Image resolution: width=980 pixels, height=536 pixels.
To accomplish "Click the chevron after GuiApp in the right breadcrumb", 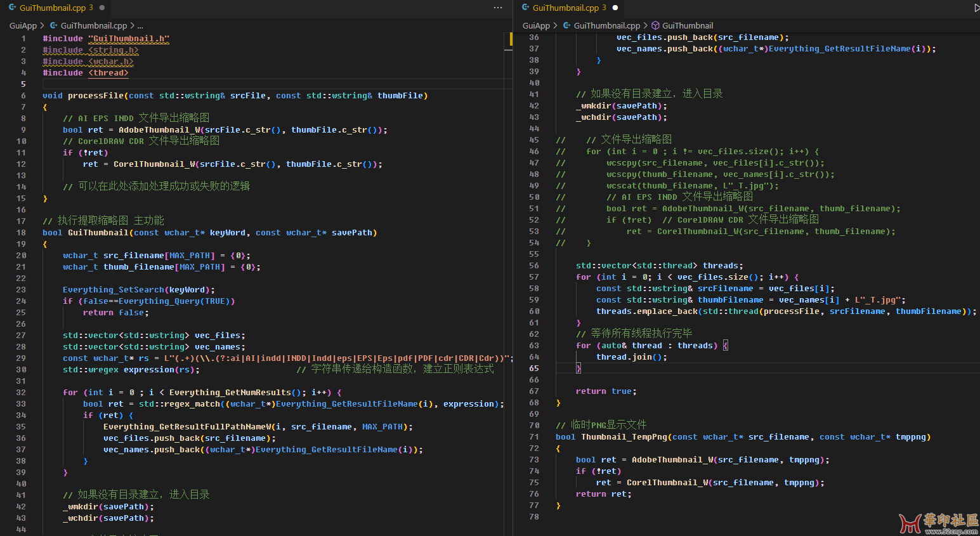I will tap(556, 25).
